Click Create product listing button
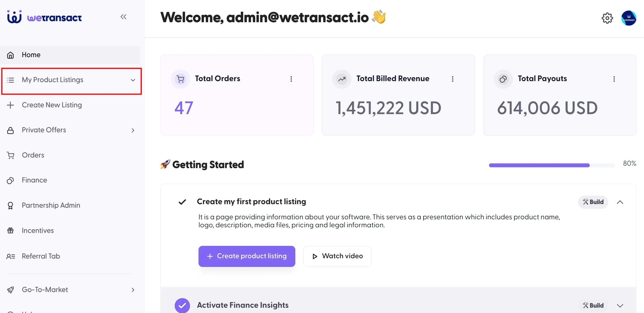The height and width of the screenshot is (313, 644). tap(247, 256)
